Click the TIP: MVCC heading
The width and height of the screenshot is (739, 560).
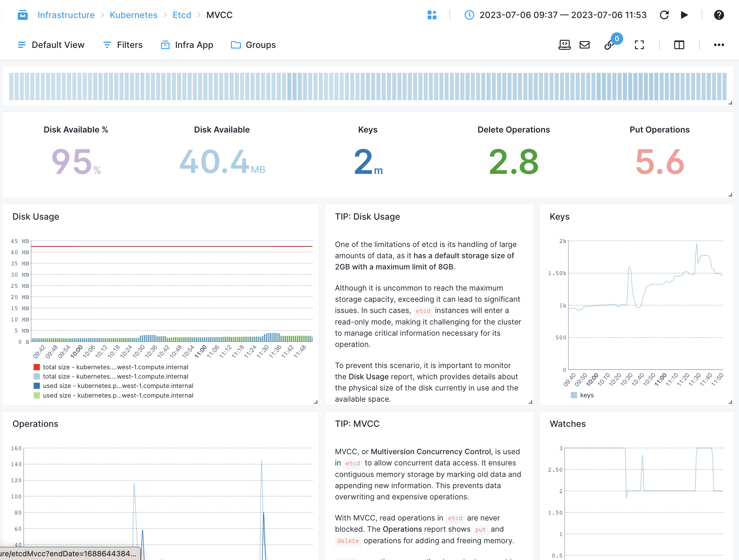(357, 424)
